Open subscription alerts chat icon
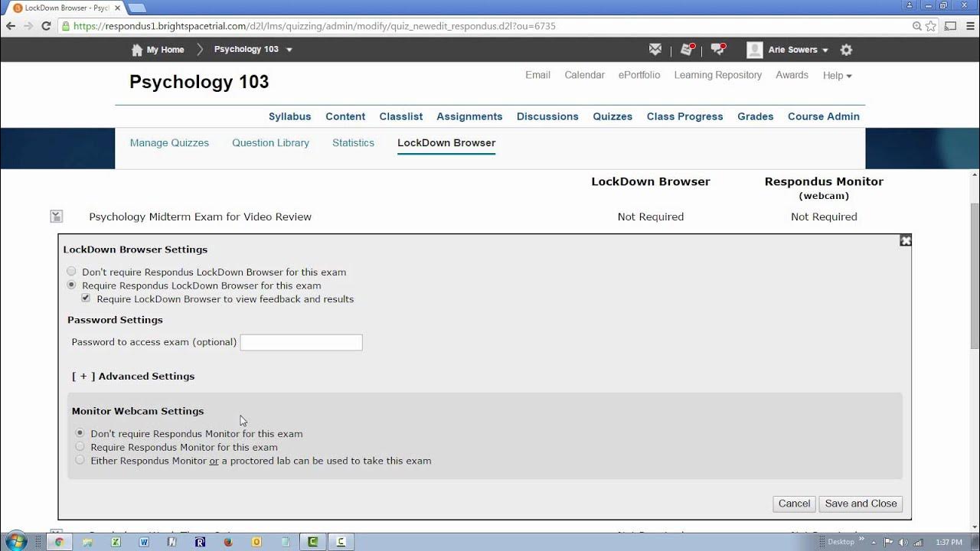Screen dimensions: 980x551 coord(718,49)
